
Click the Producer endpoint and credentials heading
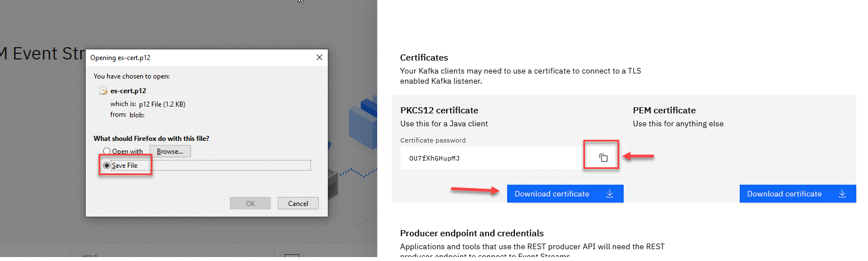tap(472, 233)
